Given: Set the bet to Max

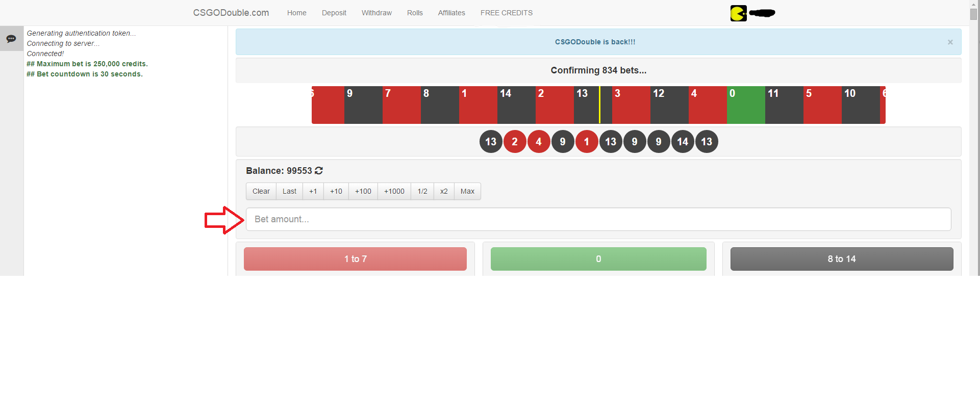Looking at the screenshot, I should point(467,191).
